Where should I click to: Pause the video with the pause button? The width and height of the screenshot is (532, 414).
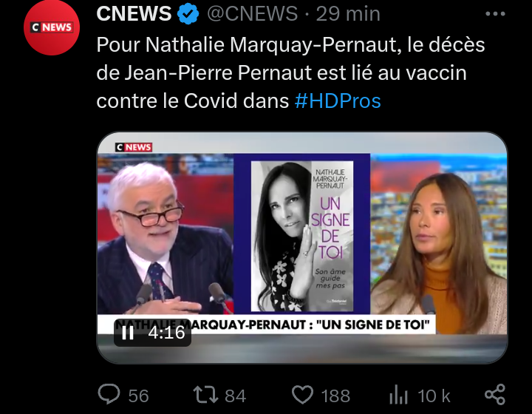(128, 333)
